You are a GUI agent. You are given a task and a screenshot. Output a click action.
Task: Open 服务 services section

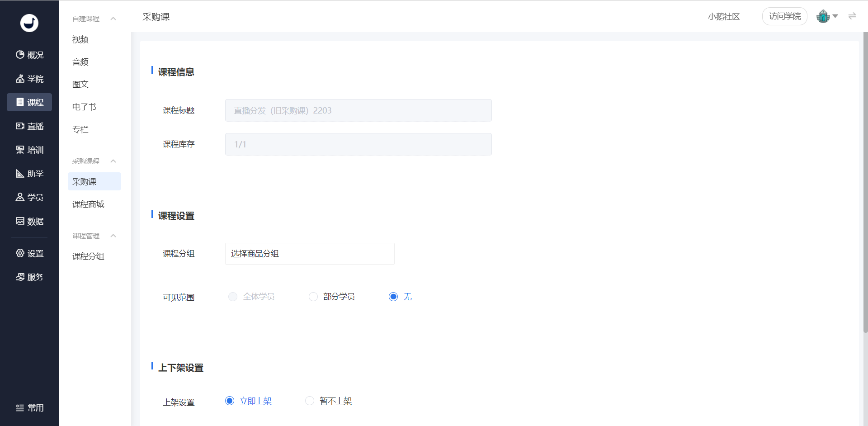coord(29,277)
